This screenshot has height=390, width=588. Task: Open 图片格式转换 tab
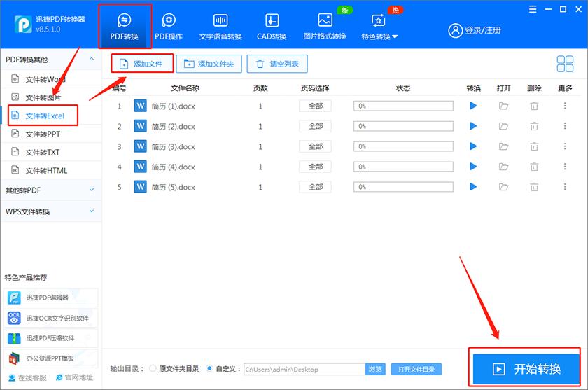tap(325, 26)
